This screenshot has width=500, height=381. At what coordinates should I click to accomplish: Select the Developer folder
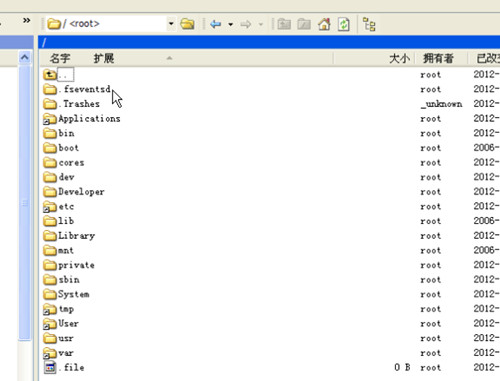click(x=74, y=192)
